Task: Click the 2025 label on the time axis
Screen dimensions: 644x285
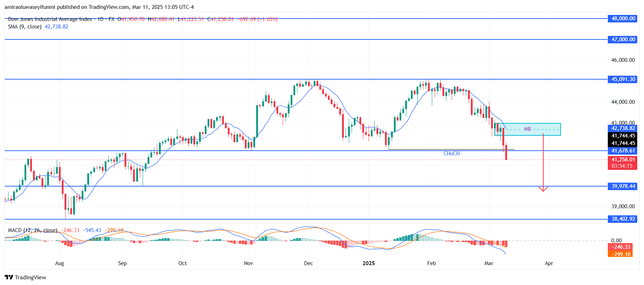Action: coord(369,263)
